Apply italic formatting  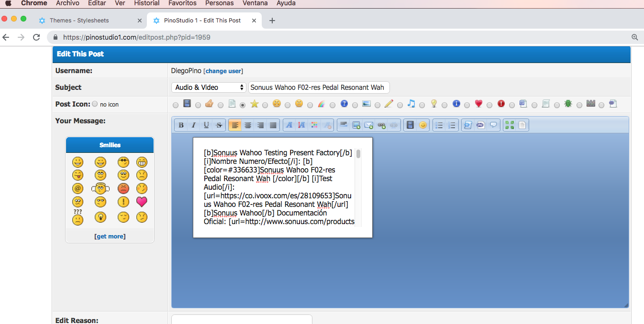(x=193, y=125)
